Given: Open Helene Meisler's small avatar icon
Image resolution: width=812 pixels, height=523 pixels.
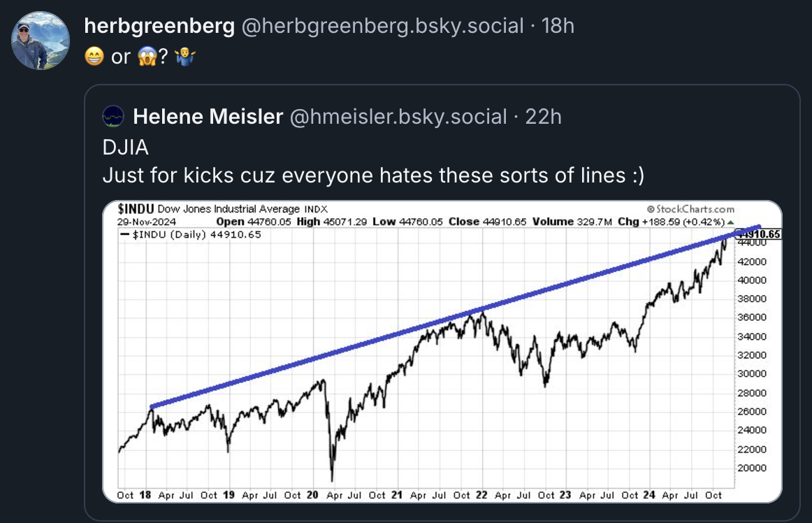Looking at the screenshot, I should [113, 116].
